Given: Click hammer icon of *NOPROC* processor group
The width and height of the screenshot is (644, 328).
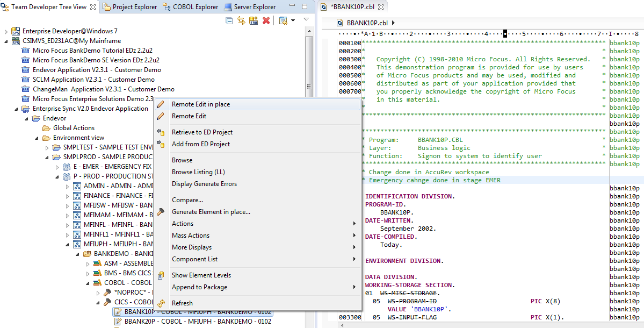Looking at the screenshot, I should click(x=107, y=292).
